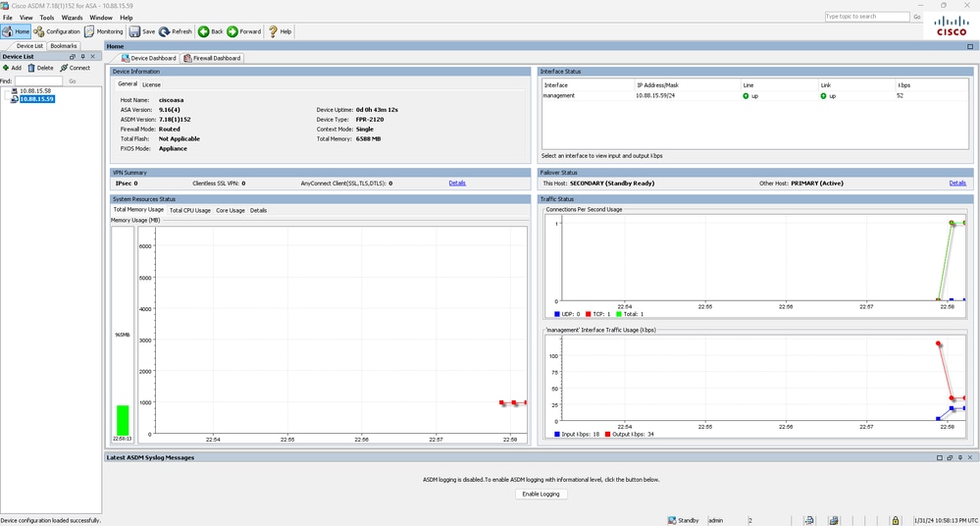
Task: Maximize the Home pane
Action: 970,46
